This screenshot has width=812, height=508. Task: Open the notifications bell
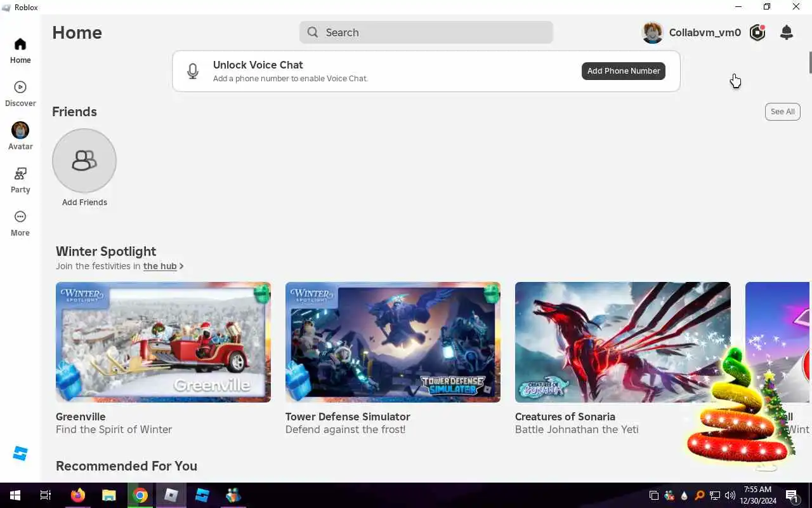coord(787,32)
